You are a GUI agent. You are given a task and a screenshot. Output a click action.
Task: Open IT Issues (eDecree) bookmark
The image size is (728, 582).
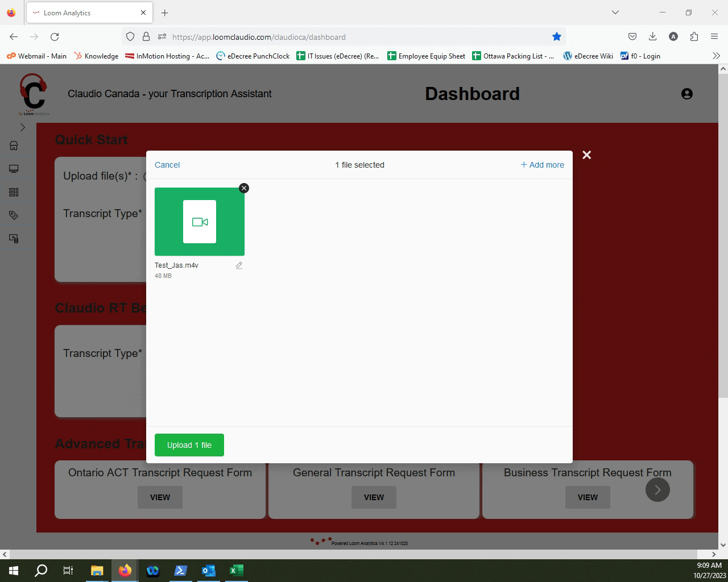tap(338, 56)
